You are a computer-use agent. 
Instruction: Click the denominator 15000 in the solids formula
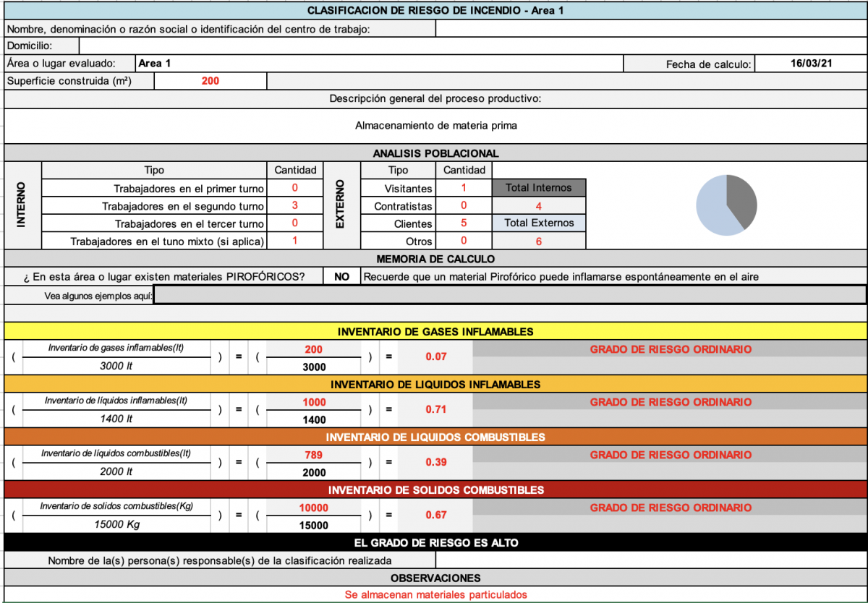(x=314, y=526)
